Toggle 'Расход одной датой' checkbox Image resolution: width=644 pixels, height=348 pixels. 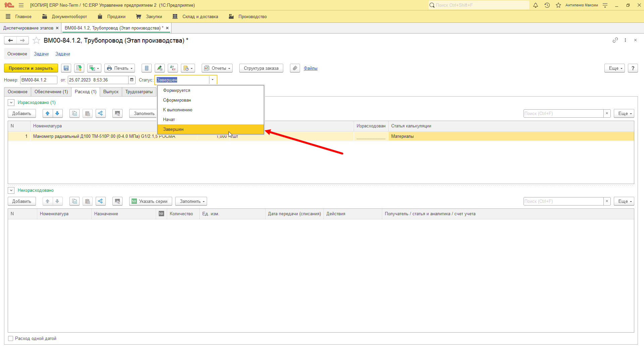11,338
